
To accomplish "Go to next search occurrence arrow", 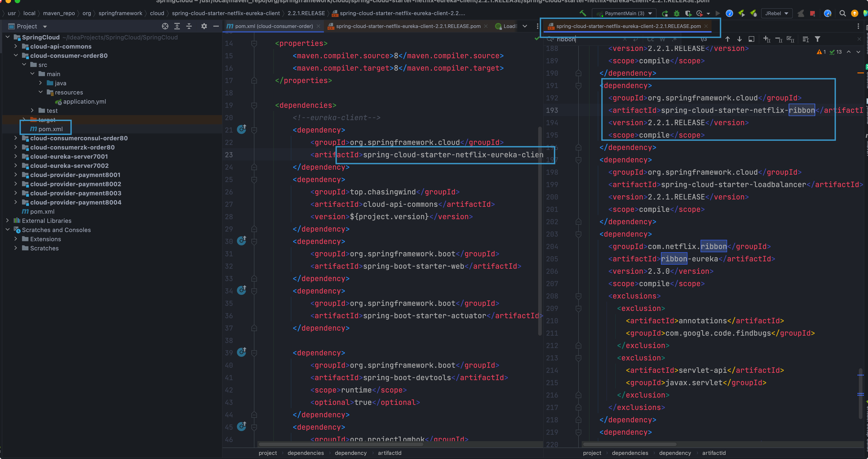I will [739, 39].
